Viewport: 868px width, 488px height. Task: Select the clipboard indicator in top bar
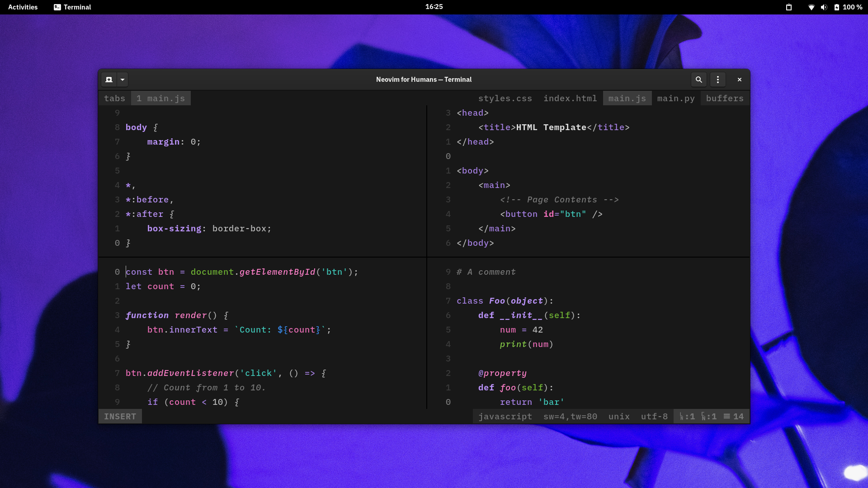789,7
